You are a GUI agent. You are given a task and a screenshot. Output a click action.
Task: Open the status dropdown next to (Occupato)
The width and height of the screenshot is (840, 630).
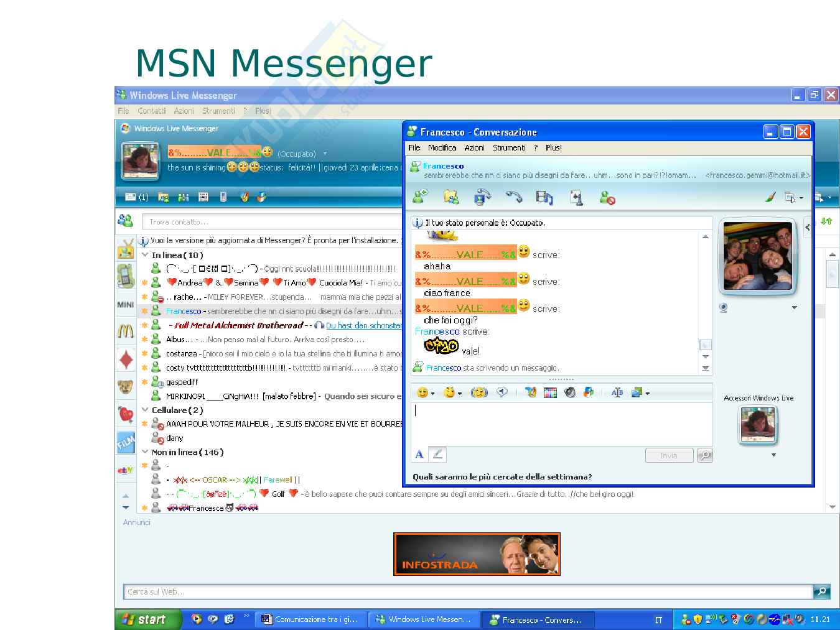(x=325, y=154)
